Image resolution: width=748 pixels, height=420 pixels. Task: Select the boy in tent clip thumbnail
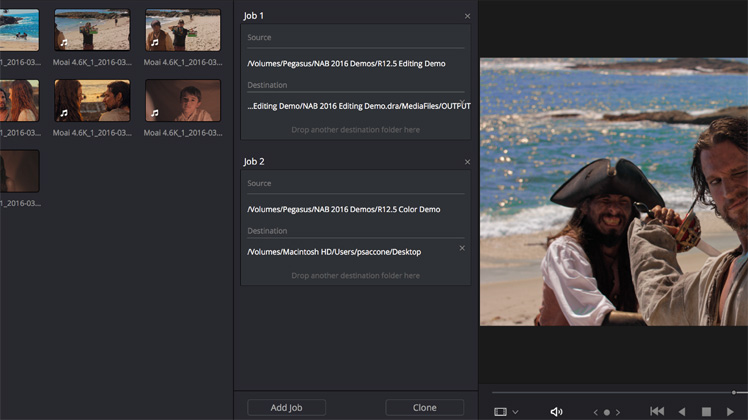click(183, 100)
